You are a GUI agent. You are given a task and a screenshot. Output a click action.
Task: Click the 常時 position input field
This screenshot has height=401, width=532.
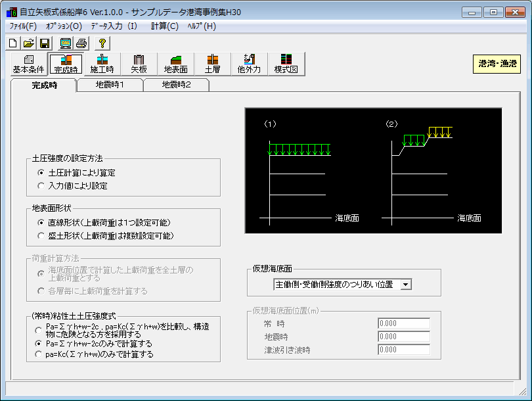[x=404, y=323]
